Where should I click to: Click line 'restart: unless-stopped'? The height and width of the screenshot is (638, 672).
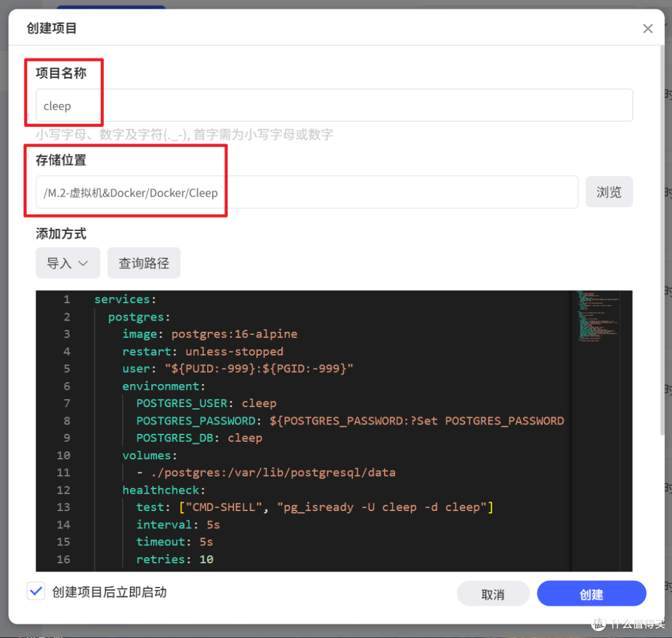click(203, 352)
